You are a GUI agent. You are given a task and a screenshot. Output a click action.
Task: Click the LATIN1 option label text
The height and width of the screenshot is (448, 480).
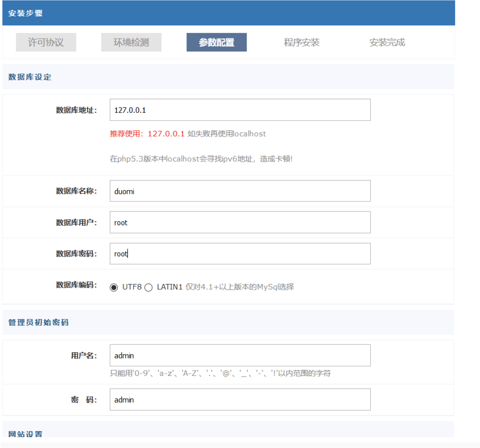pyautogui.click(x=170, y=287)
